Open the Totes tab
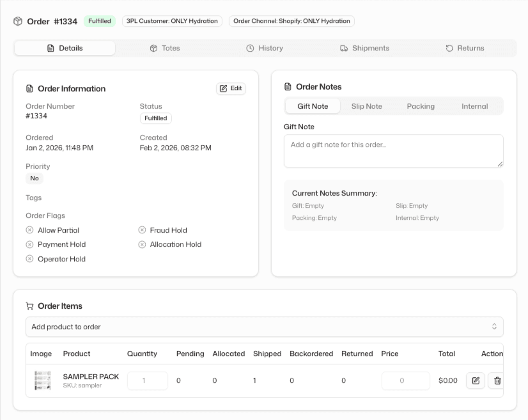 165,48
